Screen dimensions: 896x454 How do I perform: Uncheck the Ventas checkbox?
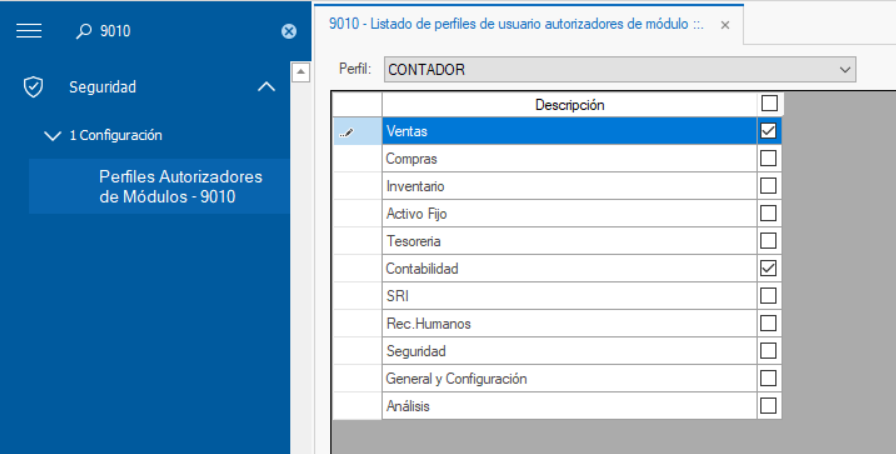[x=769, y=131]
